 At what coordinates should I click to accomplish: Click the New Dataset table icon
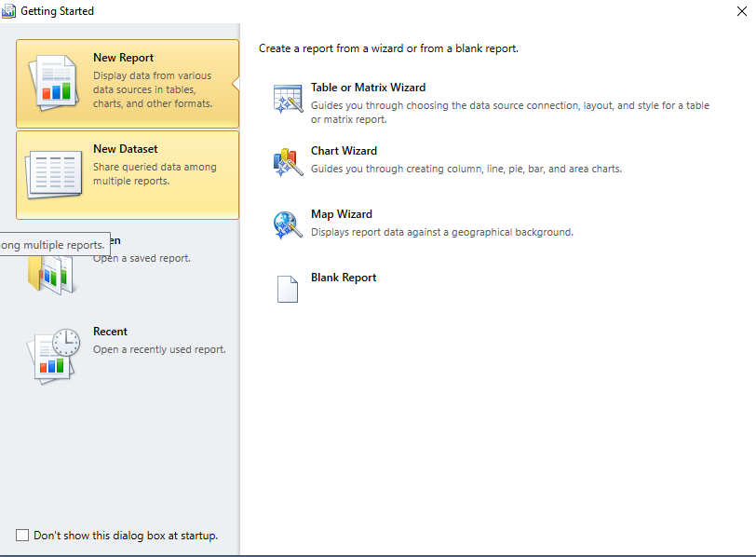(x=54, y=174)
